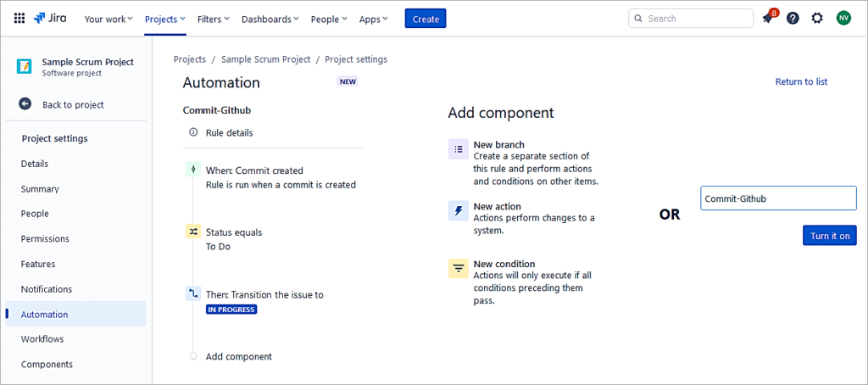Open the notifications bell icon
The width and height of the screenshot is (868, 385).
(768, 18)
